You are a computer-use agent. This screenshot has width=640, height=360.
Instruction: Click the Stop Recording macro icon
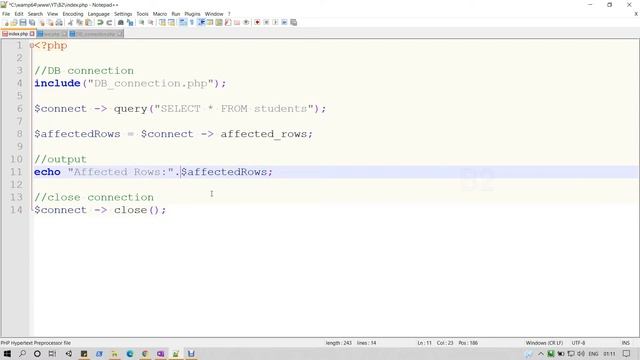(x=266, y=22)
